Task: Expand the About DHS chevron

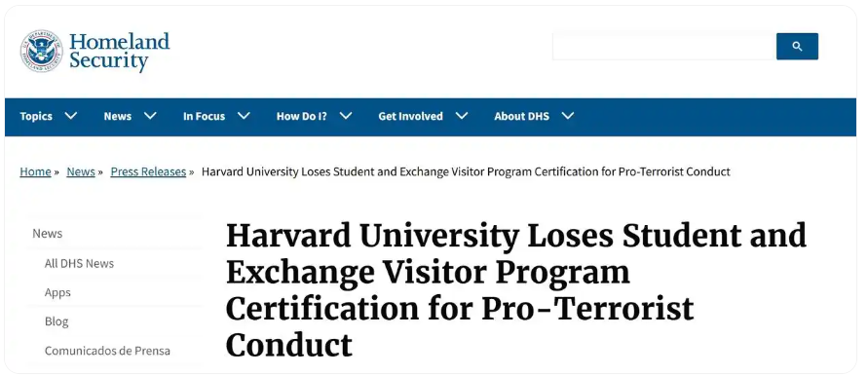Action: click(x=567, y=116)
